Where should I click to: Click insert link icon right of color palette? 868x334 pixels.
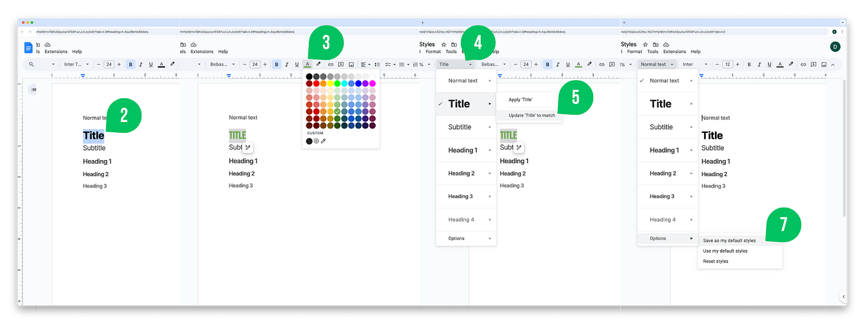(x=330, y=64)
